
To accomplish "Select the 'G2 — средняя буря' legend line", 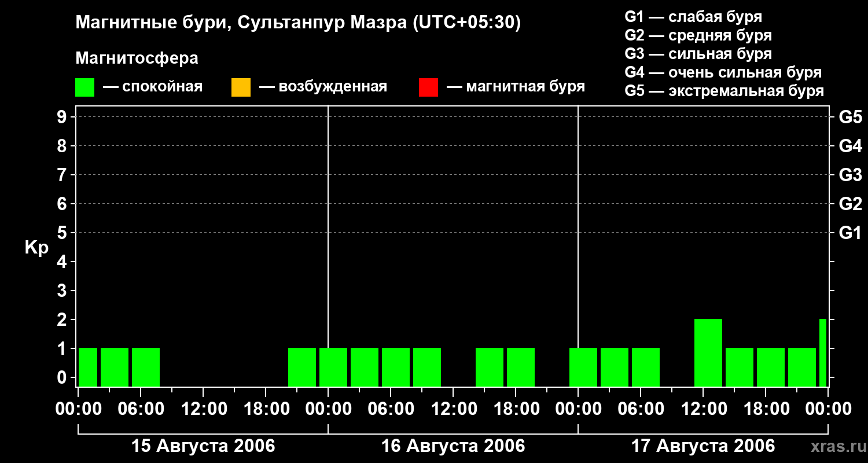I will pos(698,35).
